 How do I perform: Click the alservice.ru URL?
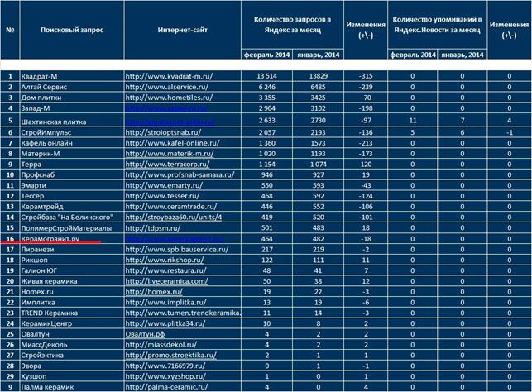point(165,86)
